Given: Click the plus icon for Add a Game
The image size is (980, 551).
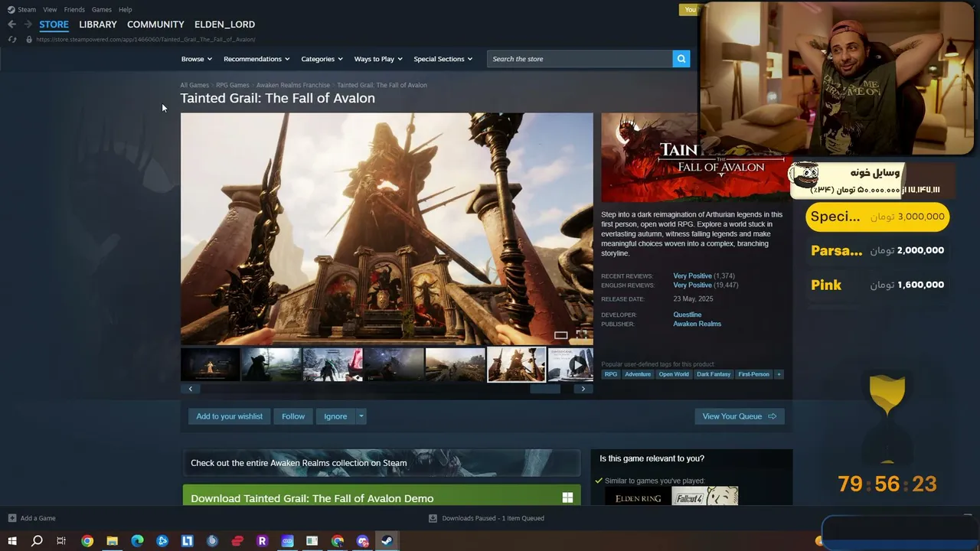Looking at the screenshot, I should pos(11,518).
